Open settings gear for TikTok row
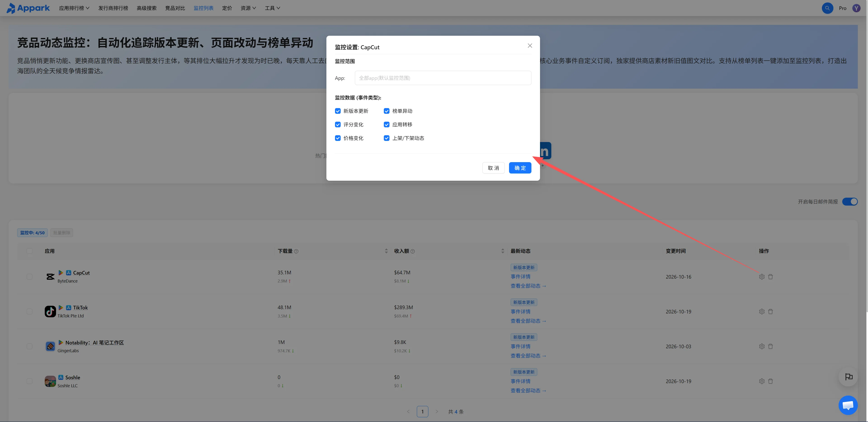 tap(762, 311)
